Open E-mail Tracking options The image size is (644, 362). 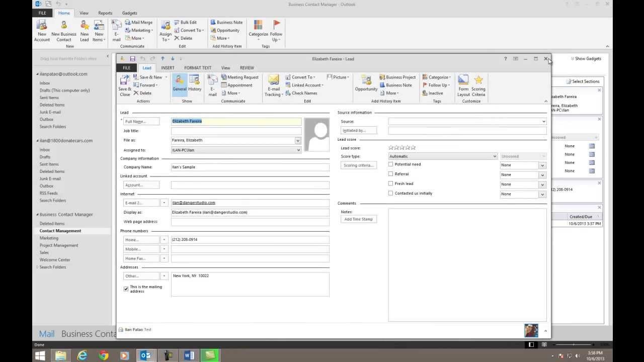click(x=273, y=85)
